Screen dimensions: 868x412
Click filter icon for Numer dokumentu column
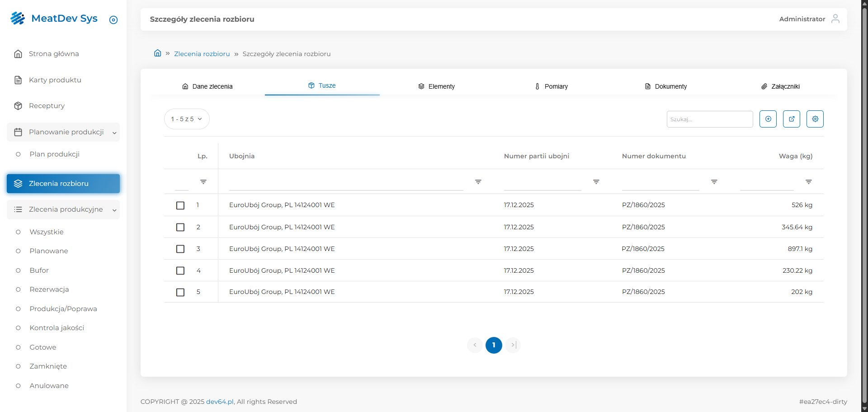pyautogui.click(x=714, y=182)
